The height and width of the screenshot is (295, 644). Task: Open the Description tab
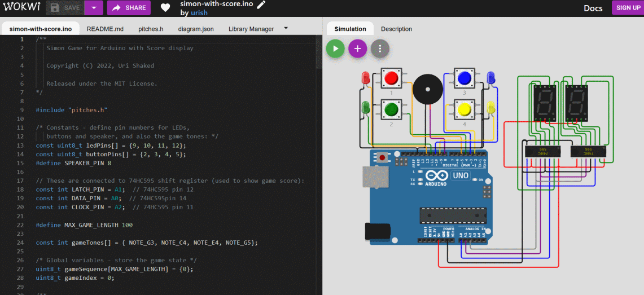tap(396, 29)
